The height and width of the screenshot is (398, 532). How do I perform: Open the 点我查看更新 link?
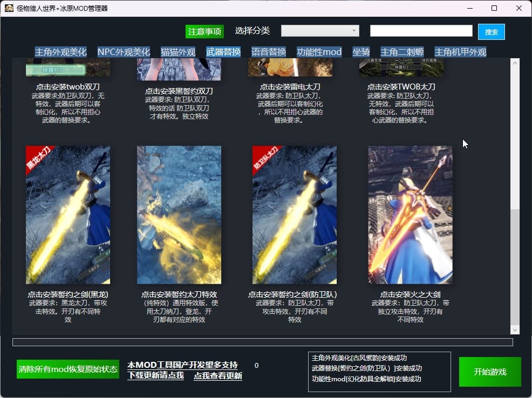tap(218, 376)
